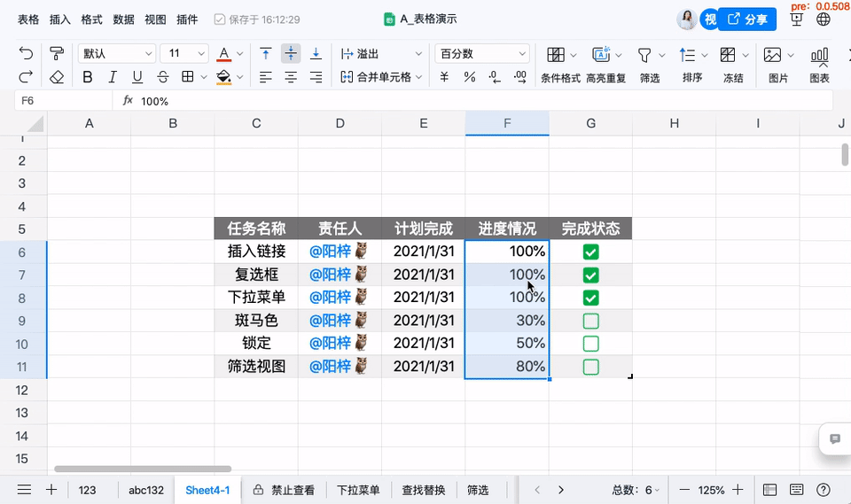This screenshot has height=504, width=851.
Task: Select the format painter tool
Action: coord(57,54)
